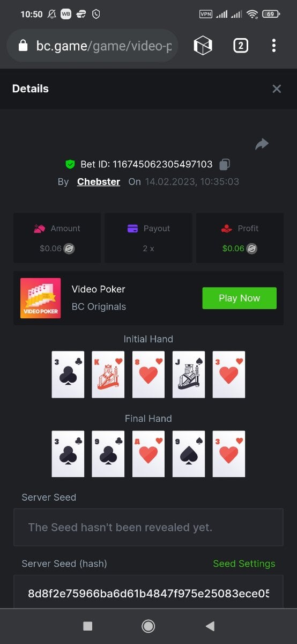Select the Server Seed hash field
297x644 pixels.
[x=148, y=593]
